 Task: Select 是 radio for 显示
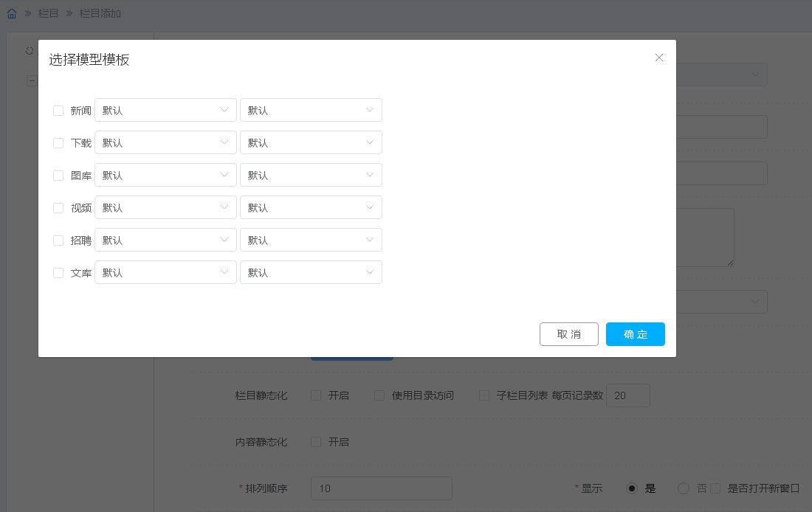[x=632, y=488]
